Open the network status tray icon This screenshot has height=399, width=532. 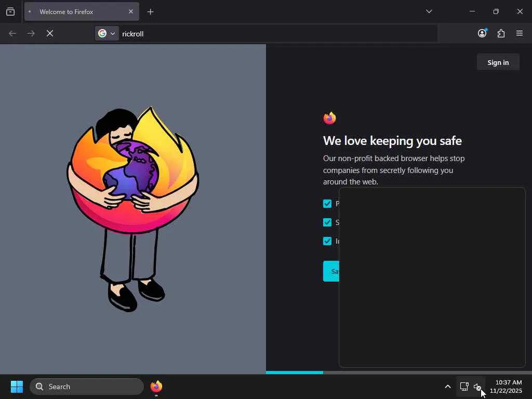(464, 387)
